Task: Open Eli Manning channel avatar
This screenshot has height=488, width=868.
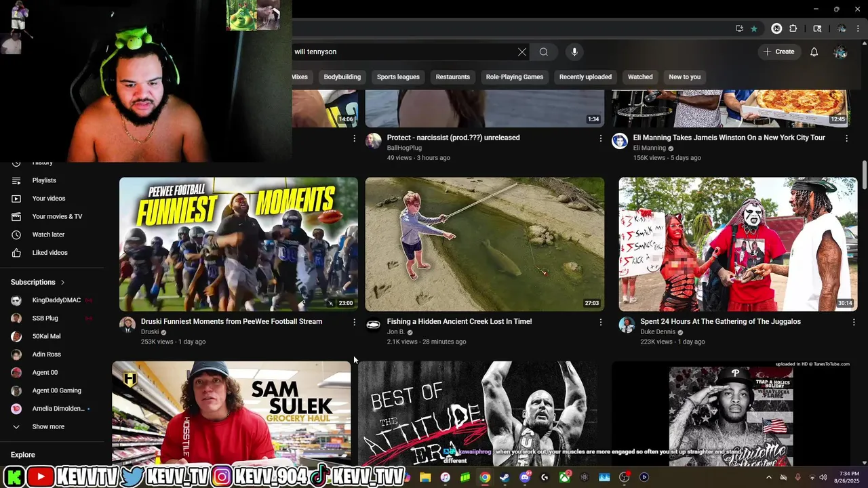Action: [x=619, y=141]
